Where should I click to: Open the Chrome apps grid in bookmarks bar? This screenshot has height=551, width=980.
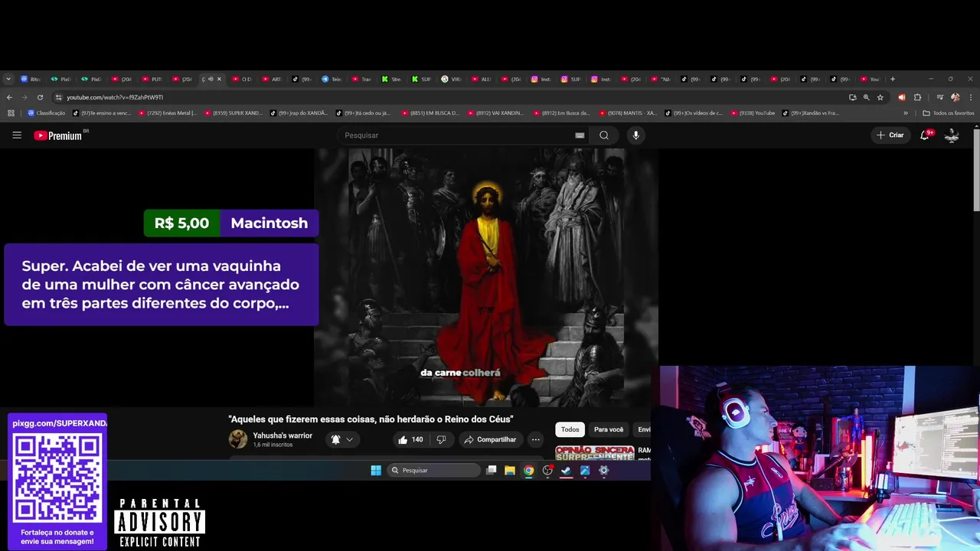tap(11, 113)
